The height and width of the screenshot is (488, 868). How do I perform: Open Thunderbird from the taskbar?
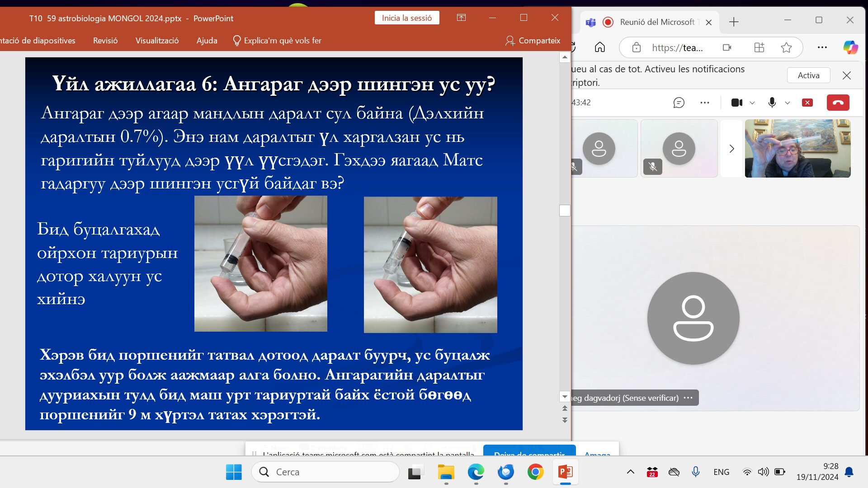(505, 472)
